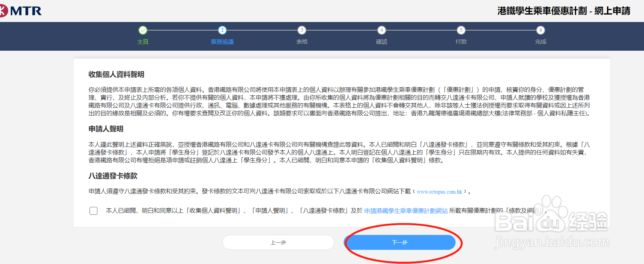Select the 付款 step label
Image resolution: width=644 pixels, height=264 pixels.
461,42
